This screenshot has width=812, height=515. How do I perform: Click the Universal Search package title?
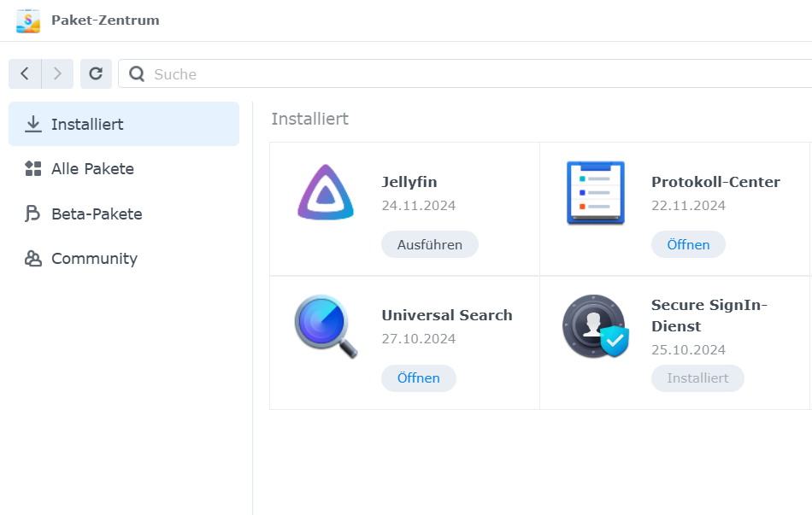click(447, 315)
